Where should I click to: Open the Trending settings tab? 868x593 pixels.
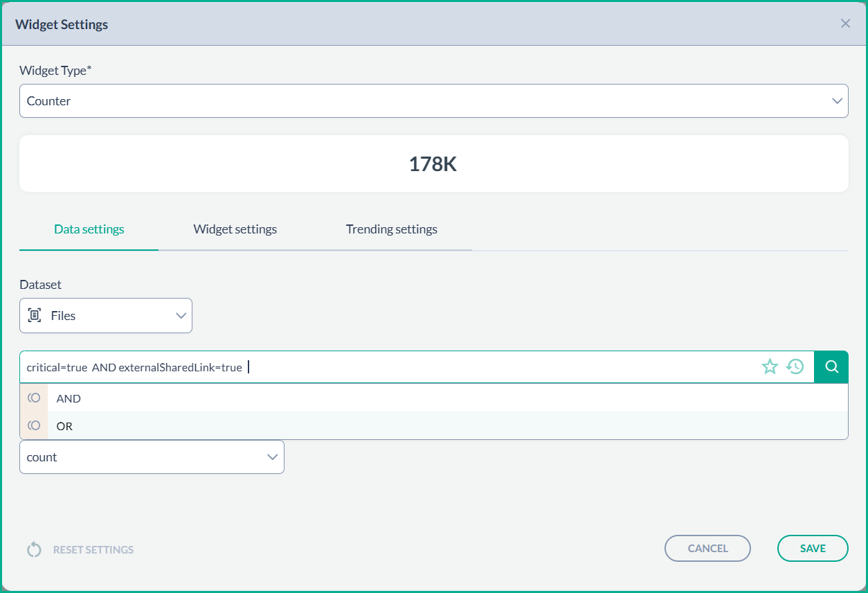pos(391,229)
